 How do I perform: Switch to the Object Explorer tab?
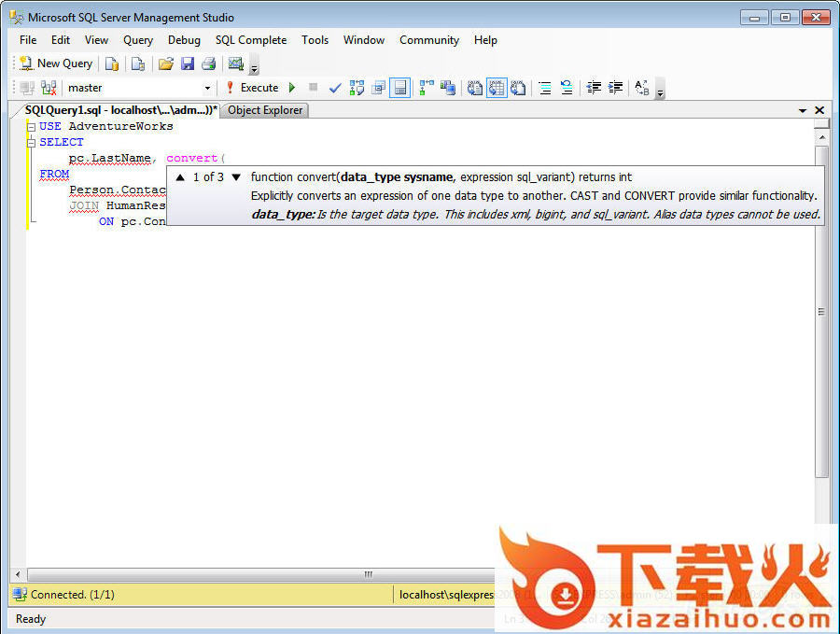tap(265, 110)
